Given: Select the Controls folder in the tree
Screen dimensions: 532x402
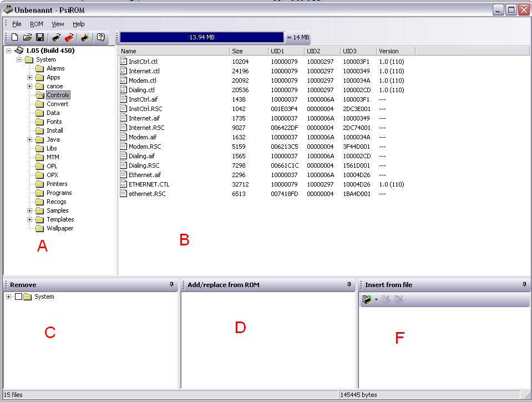Looking at the screenshot, I should [58, 95].
